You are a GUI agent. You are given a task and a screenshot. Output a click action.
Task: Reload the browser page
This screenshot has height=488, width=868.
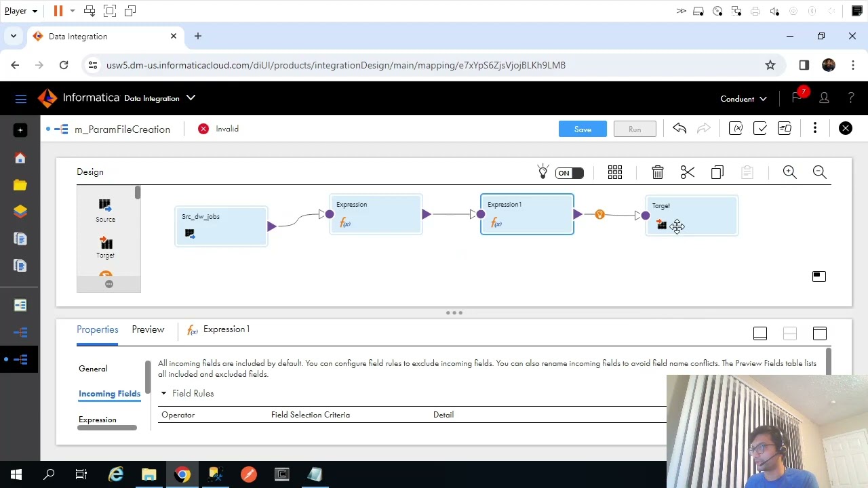click(x=64, y=65)
